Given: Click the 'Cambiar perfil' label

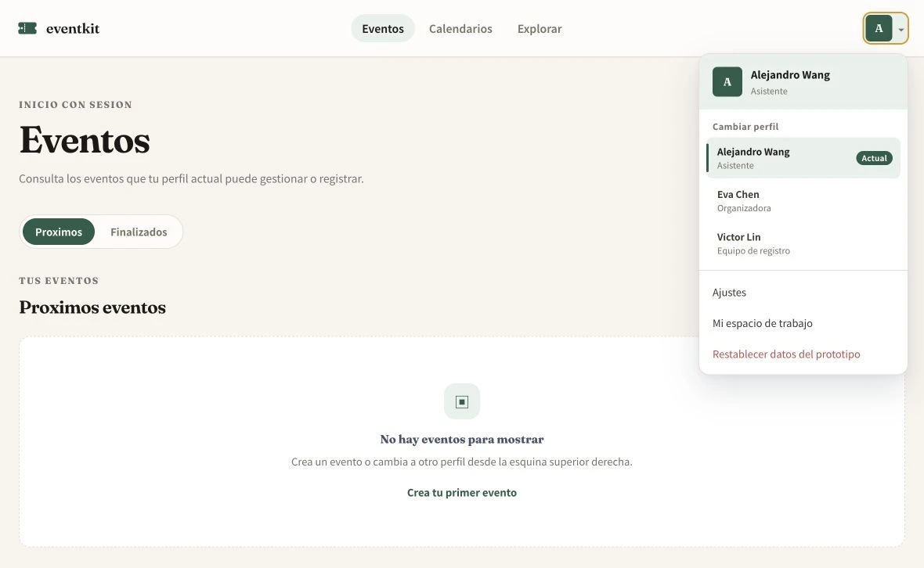Looking at the screenshot, I should pos(745,127).
